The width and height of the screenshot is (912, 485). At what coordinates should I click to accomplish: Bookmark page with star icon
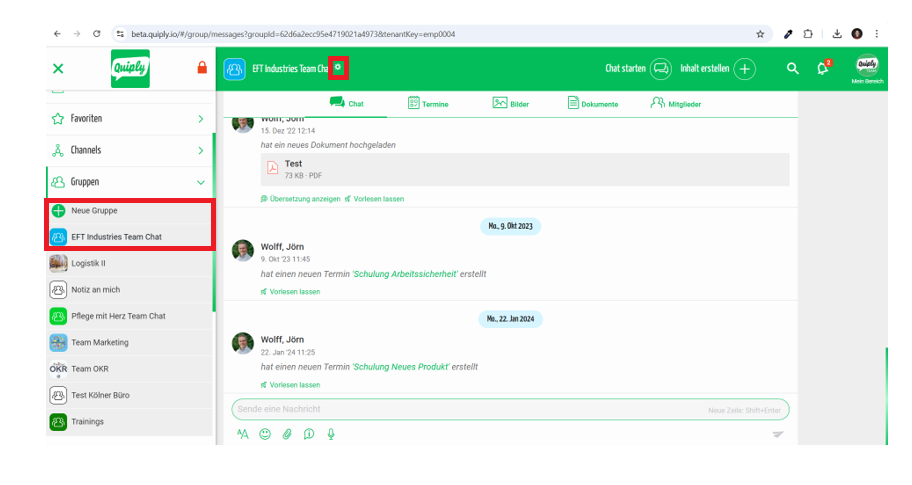click(x=760, y=34)
